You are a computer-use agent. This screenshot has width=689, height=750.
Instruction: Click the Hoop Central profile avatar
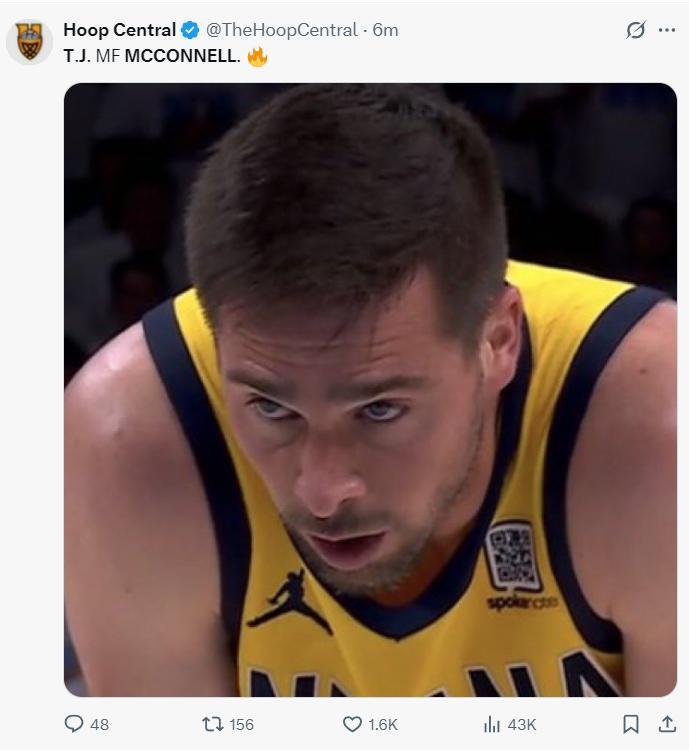29,42
